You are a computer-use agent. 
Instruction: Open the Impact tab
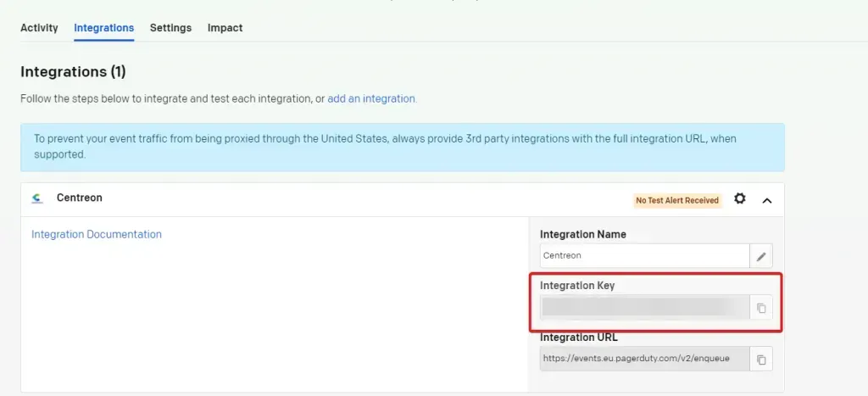225,28
